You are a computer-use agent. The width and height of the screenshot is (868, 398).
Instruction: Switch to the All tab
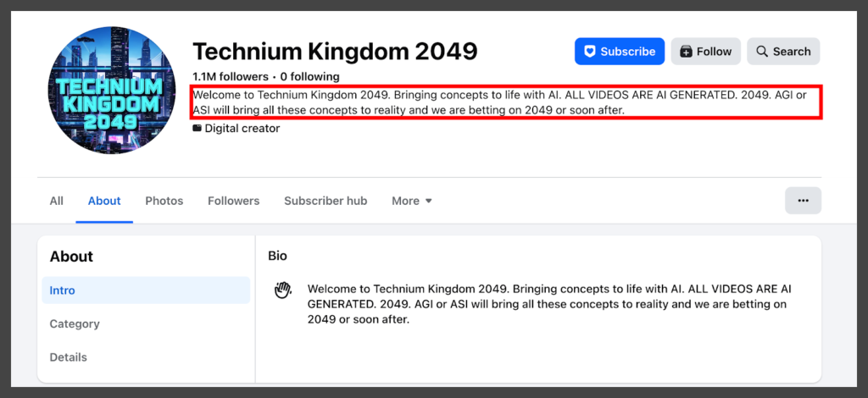point(56,201)
